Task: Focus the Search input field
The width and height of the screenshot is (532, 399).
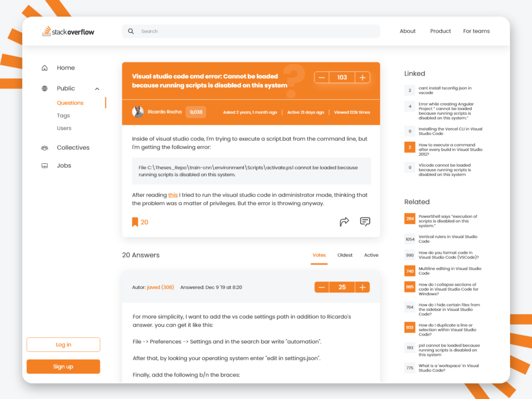Action: click(251, 31)
